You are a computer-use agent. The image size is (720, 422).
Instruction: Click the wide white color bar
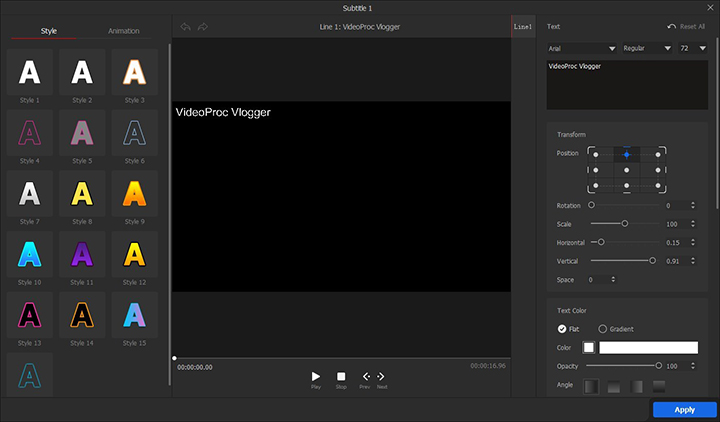(648, 348)
